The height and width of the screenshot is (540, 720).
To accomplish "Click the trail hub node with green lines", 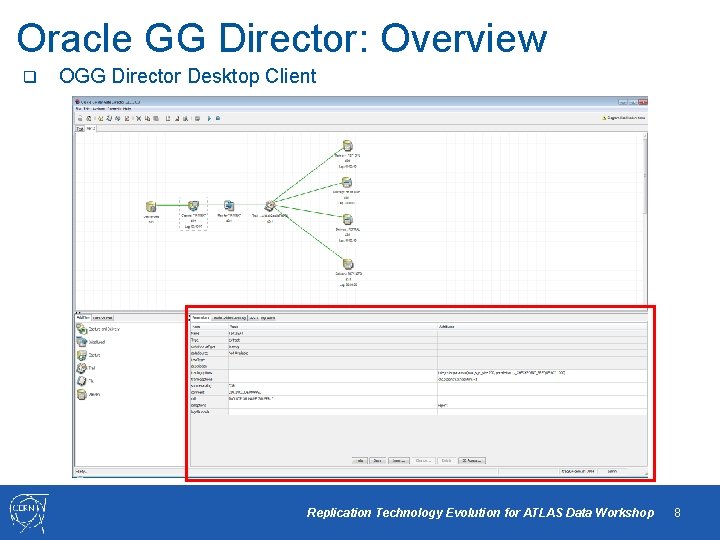I will tap(270, 206).
